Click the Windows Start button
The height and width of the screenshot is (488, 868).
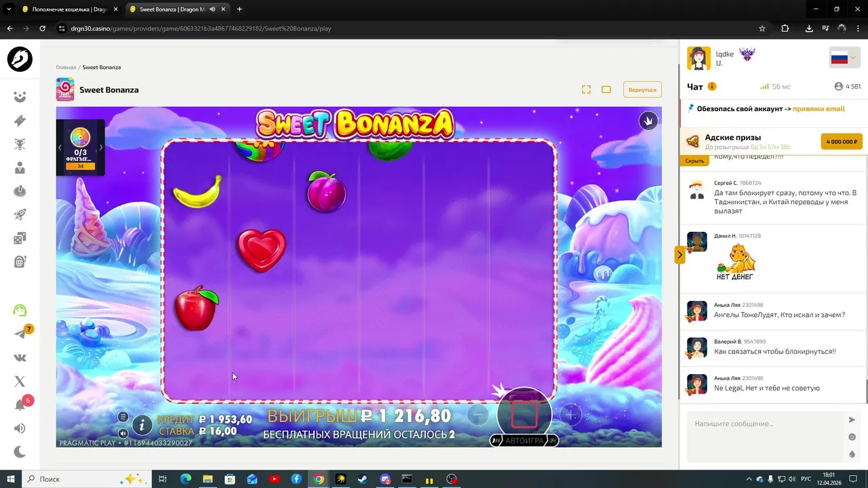pyautogui.click(x=10, y=479)
